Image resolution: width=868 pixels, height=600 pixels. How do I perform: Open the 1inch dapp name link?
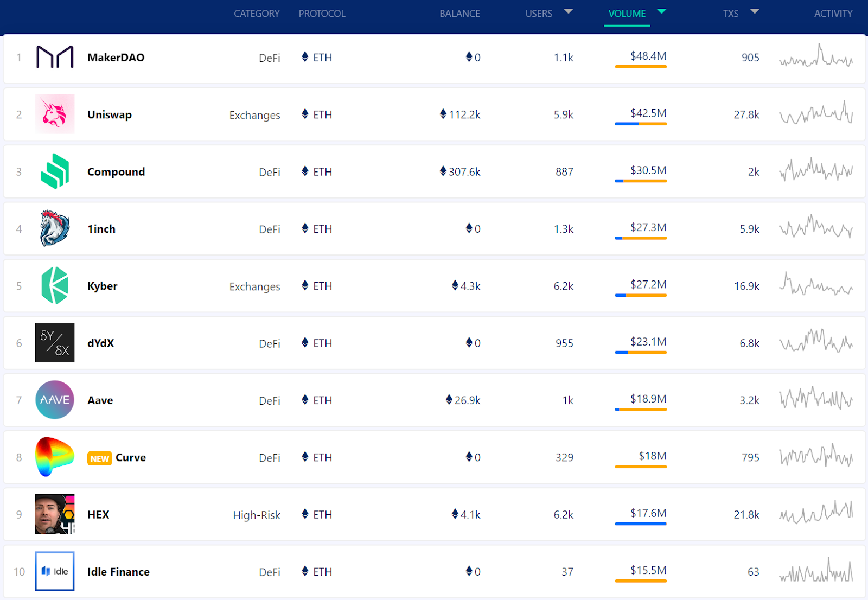(101, 229)
